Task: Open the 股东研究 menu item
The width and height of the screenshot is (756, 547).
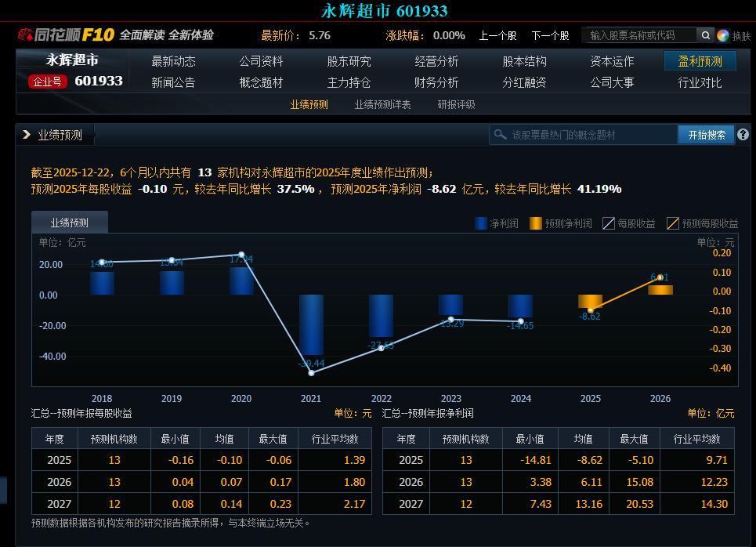Action: (349, 61)
